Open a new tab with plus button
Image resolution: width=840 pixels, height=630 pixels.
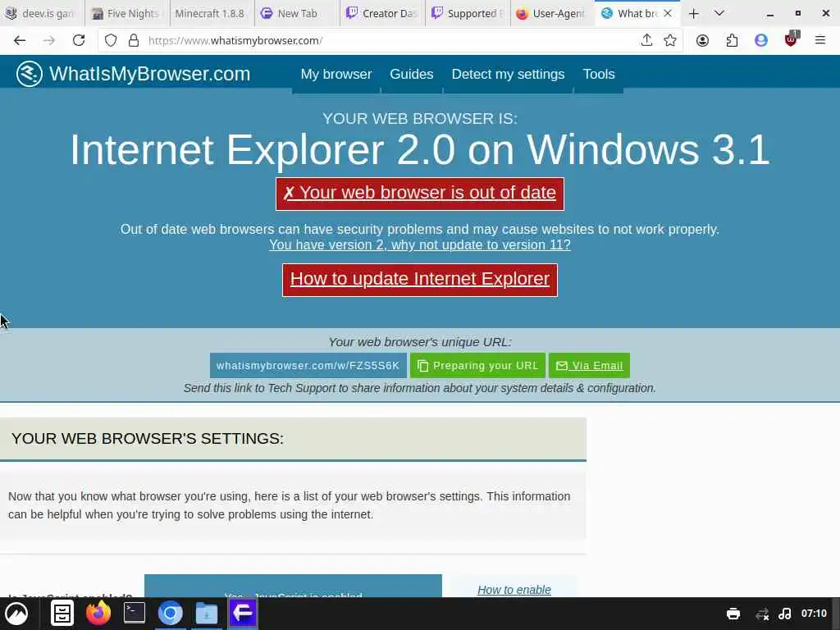(694, 14)
